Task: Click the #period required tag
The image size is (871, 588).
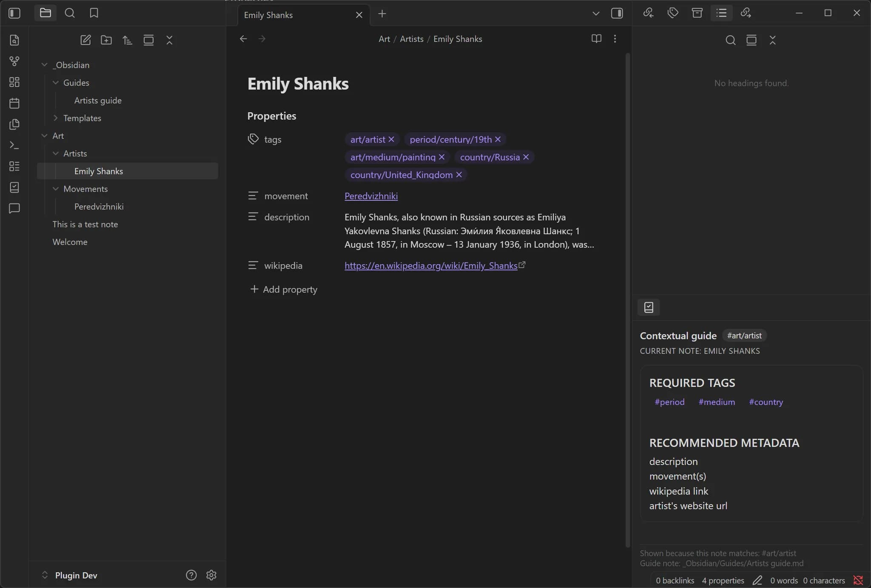Action: point(669,402)
